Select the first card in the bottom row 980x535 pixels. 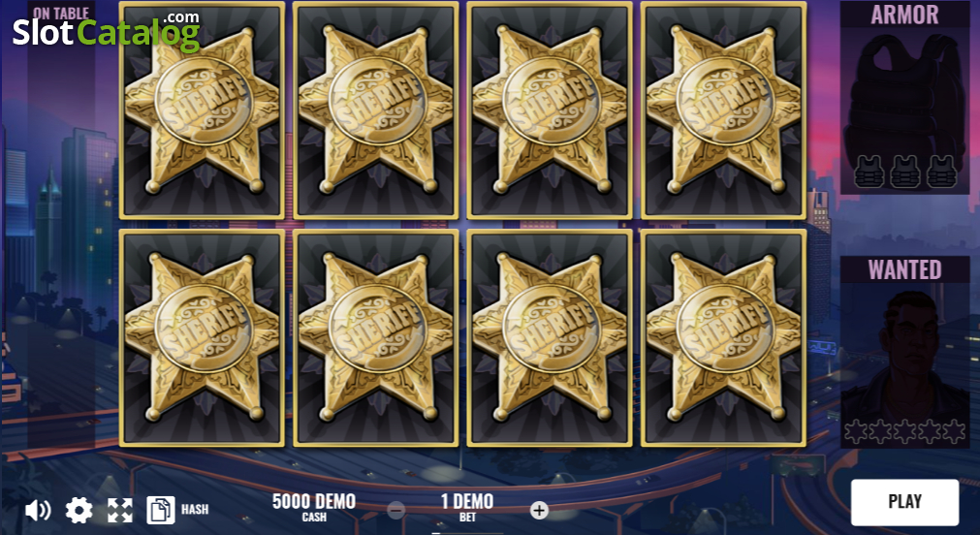click(x=202, y=337)
